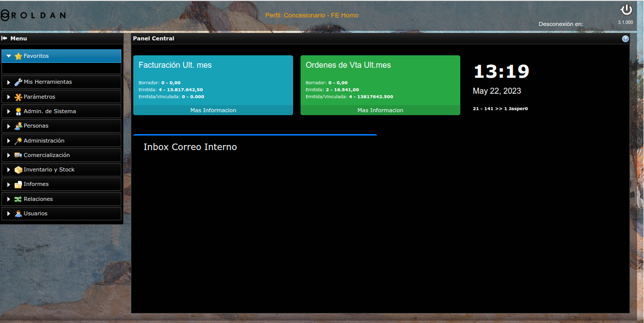The height and width of the screenshot is (323, 644).
Task: Click the Favoritos star icon
Action: (x=18, y=56)
